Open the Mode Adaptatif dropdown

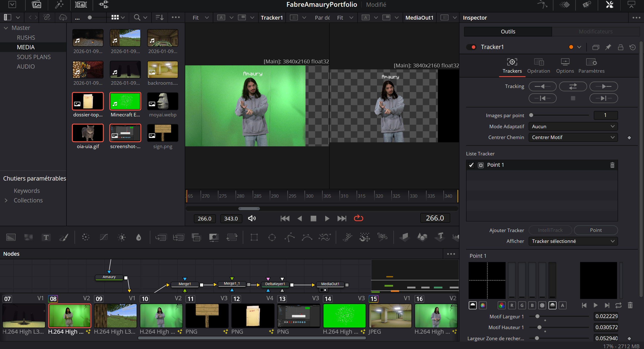573,126
